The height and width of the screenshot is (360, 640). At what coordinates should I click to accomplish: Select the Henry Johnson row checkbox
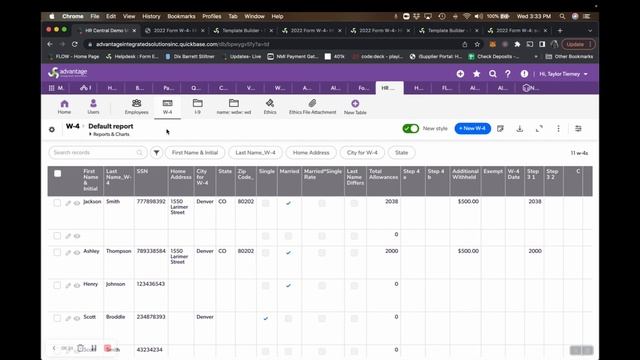click(57, 285)
